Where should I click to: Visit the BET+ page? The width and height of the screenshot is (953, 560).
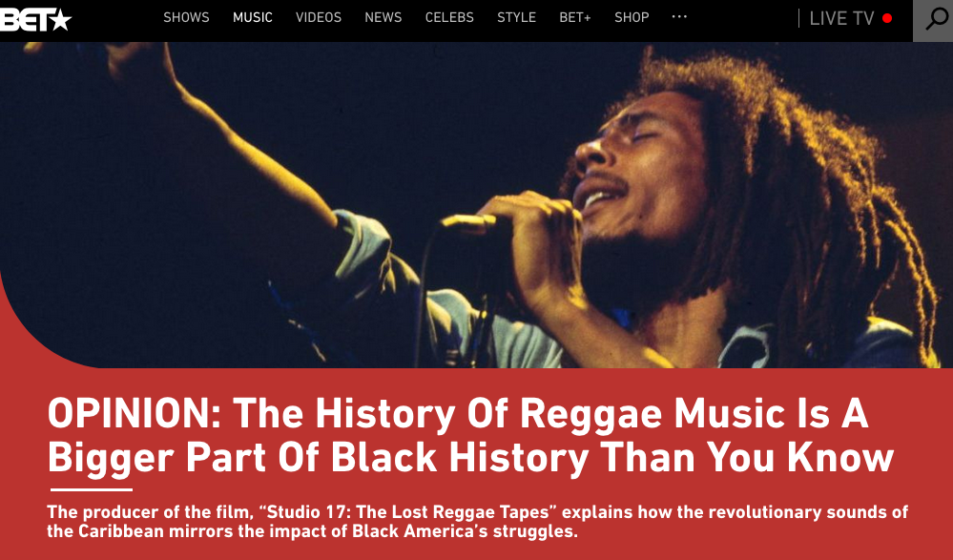[x=575, y=17]
